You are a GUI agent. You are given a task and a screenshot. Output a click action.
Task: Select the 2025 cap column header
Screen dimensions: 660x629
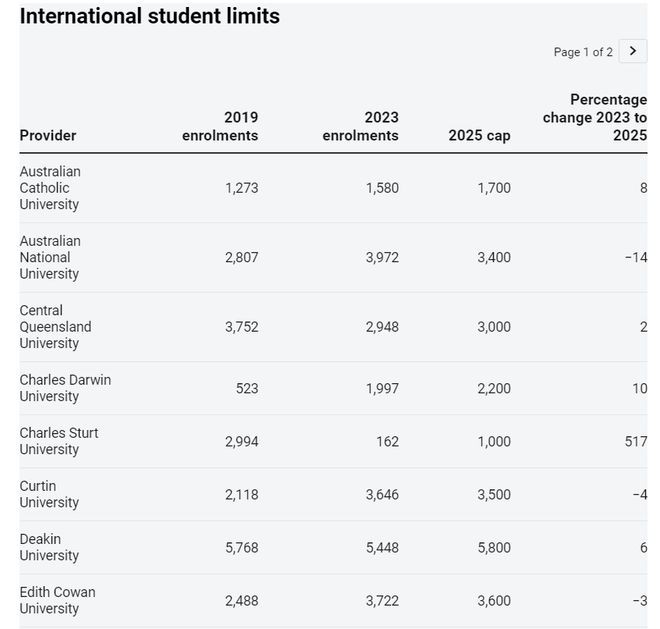click(x=479, y=136)
